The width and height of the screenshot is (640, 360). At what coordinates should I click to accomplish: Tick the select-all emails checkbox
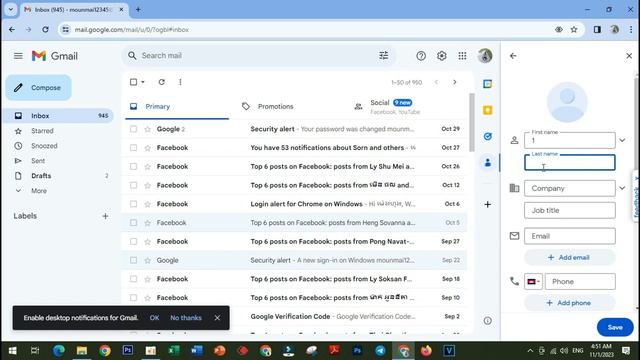click(x=133, y=82)
